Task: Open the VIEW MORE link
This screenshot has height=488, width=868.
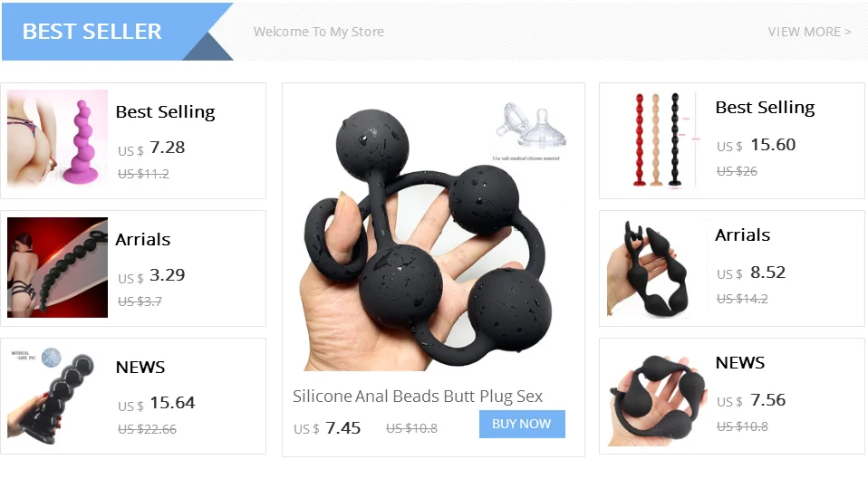Action: coord(809,32)
